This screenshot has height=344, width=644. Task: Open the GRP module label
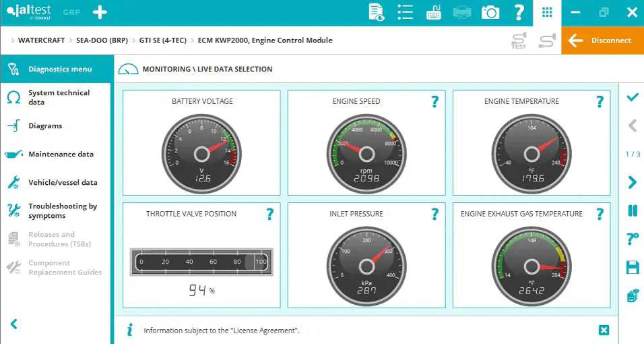(71, 12)
